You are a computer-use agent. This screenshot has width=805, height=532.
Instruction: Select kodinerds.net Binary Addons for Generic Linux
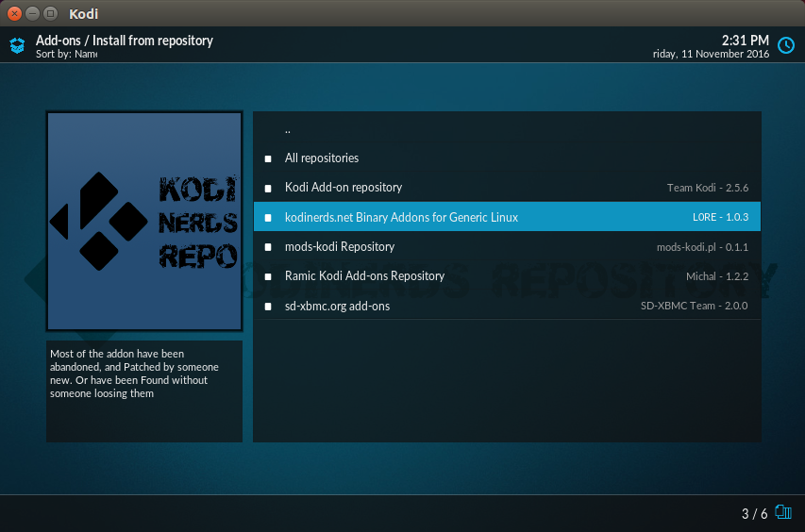(507, 217)
